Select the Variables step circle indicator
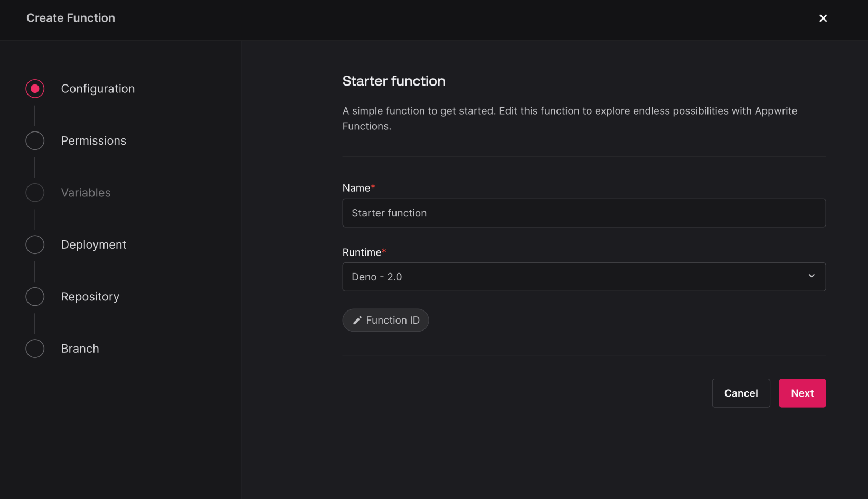868x499 pixels. coord(35,193)
